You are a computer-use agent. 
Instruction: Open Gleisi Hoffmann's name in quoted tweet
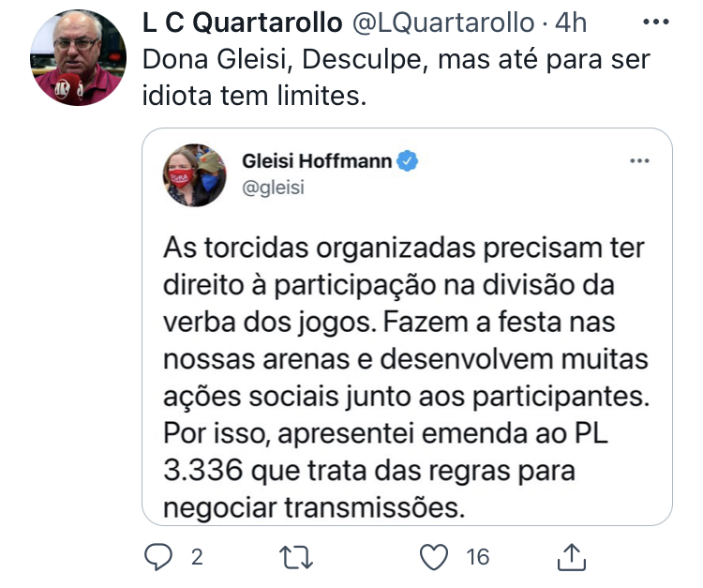click(x=317, y=161)
